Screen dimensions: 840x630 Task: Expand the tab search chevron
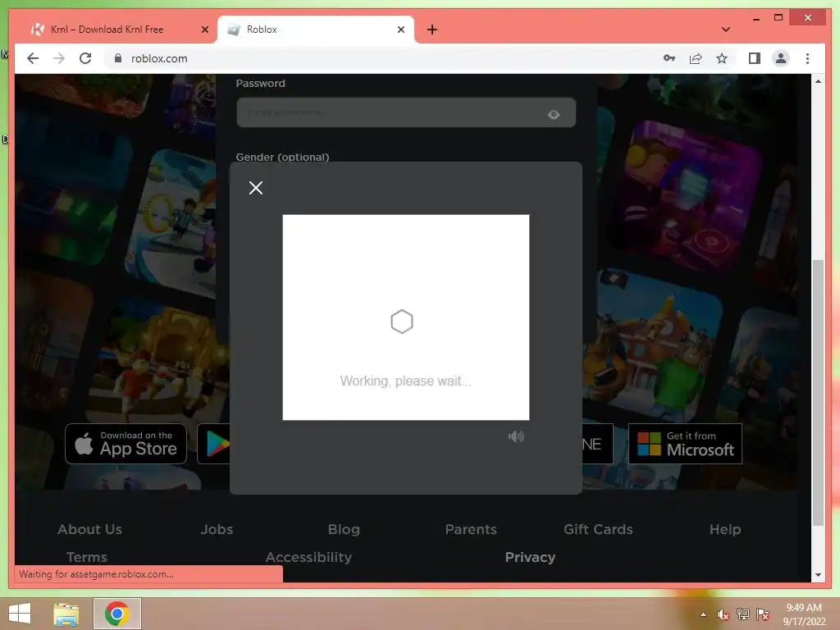[x=725, y=30]
